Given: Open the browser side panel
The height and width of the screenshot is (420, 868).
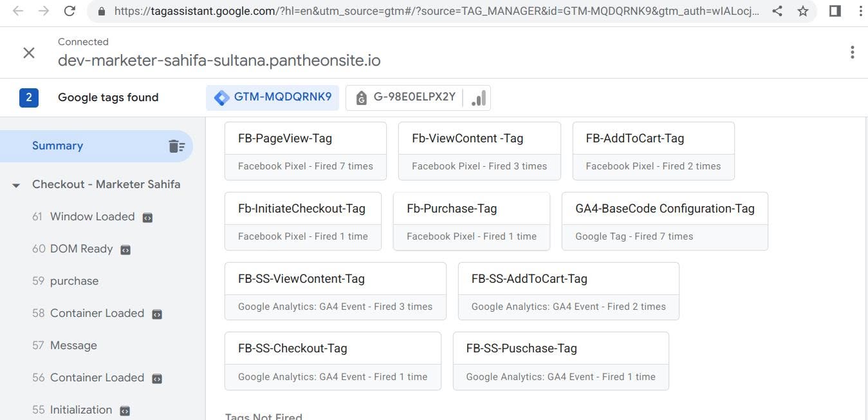Looking at the screenshot, I should [835, 11].
